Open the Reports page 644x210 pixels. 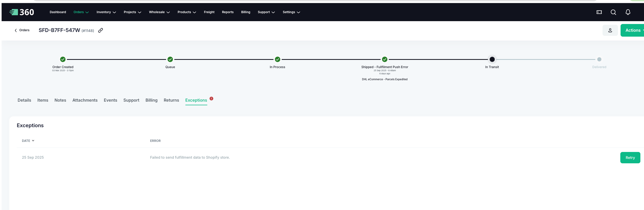tap(228, 12)
